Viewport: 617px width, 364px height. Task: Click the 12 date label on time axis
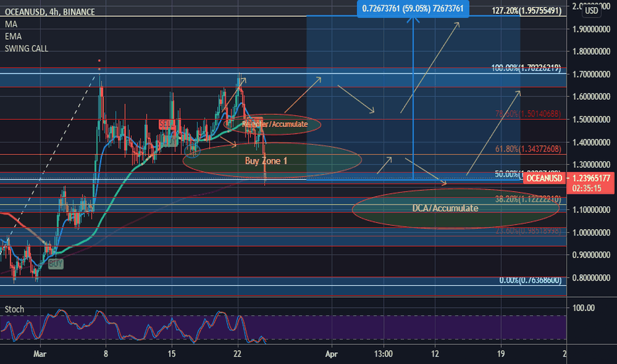pyautogui.click(x=435, y=354)
